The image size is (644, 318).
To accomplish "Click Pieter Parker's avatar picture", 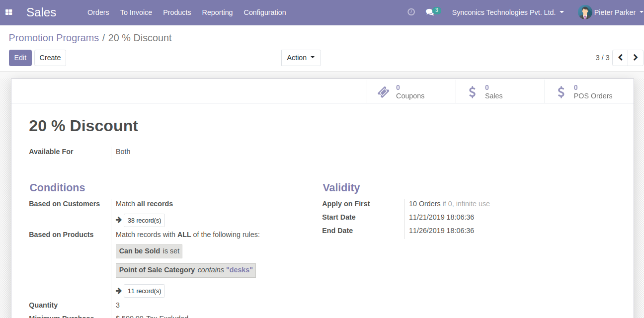I will coord(585,12).
